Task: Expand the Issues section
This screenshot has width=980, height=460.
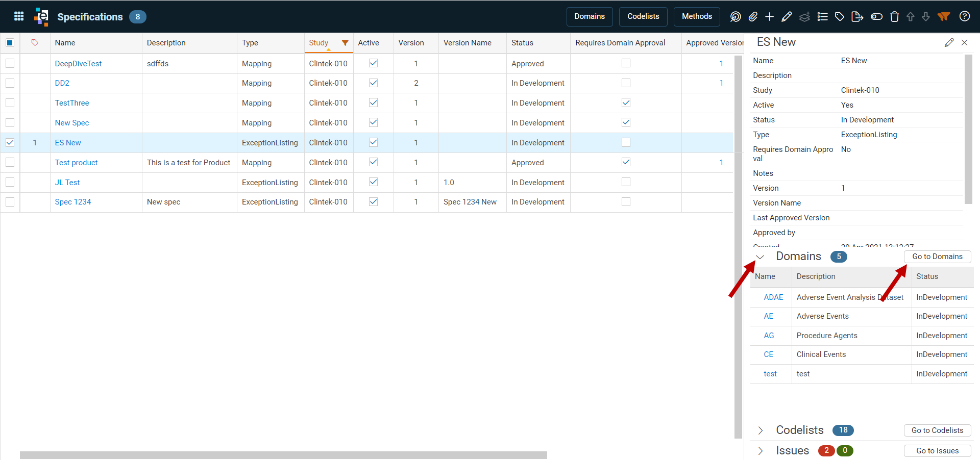Action: tap(761, 451)
